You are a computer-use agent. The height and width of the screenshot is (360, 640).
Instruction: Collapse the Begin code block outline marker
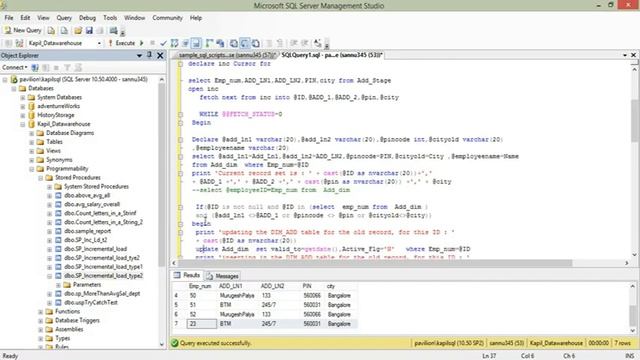coord(180,123)
